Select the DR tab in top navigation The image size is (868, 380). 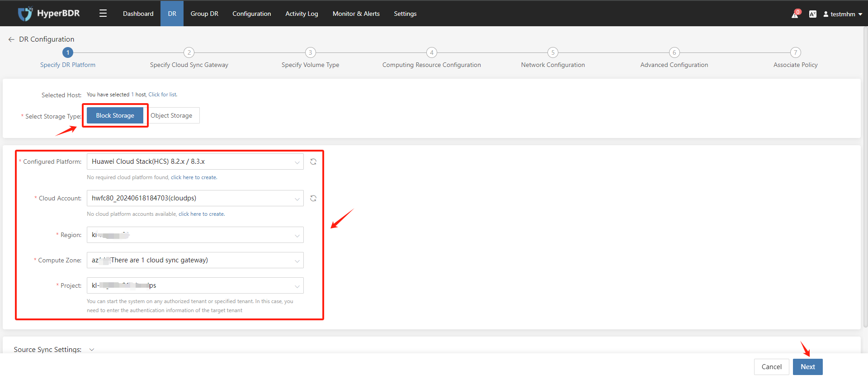tap(172, 14)
